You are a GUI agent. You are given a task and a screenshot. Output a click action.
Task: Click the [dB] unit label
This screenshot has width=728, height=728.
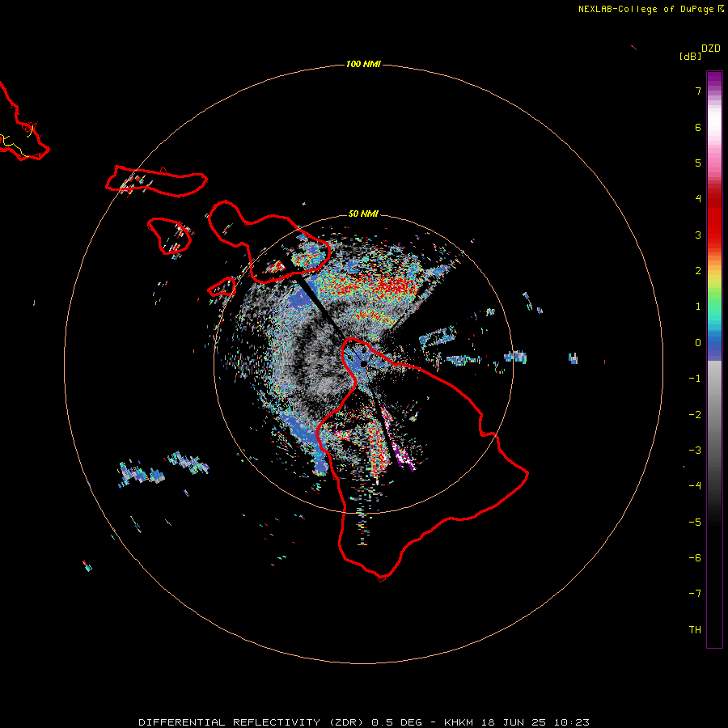(x=690, y=56)
